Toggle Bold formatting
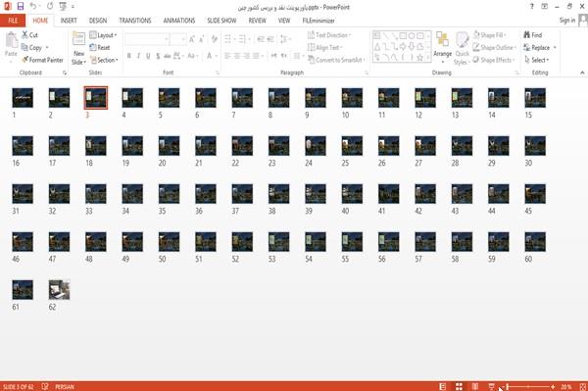588x391 pixels. point(128,56)
